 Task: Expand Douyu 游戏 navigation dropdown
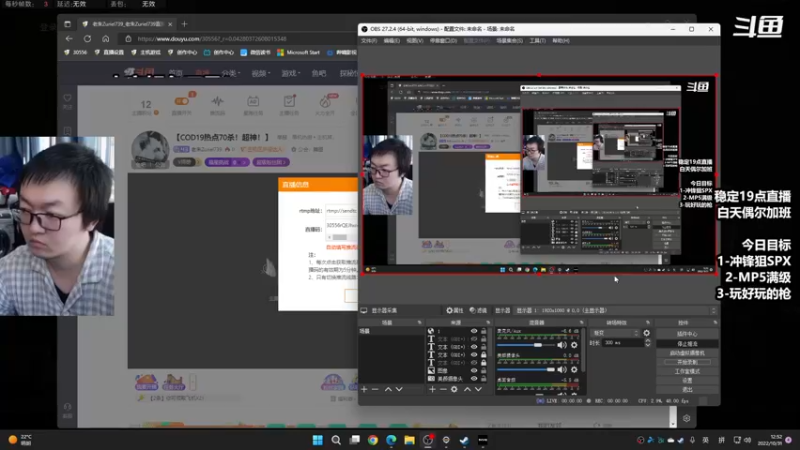click(x=291, y=73)
